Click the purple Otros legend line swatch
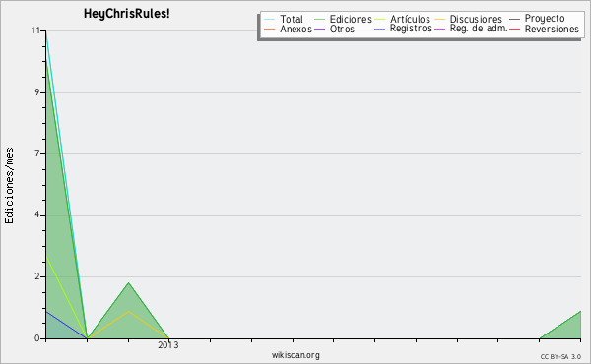The image size is (591, 364). point(319,29)
